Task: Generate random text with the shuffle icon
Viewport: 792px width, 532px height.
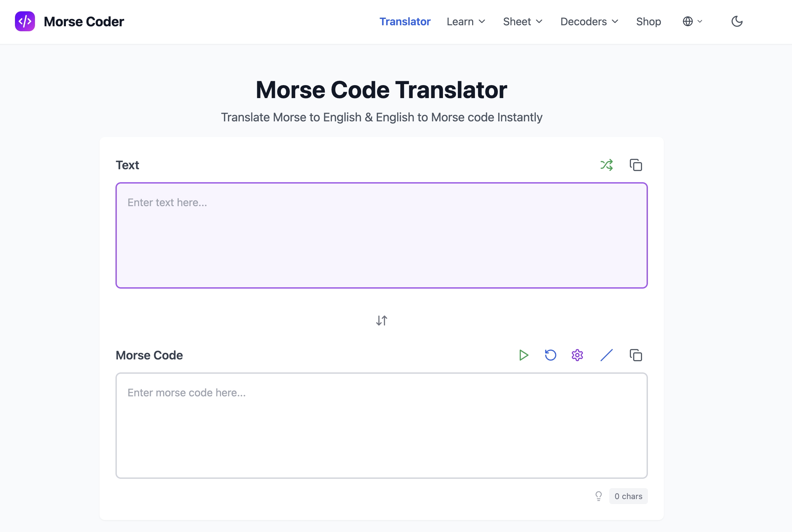Action: click(x=606, y=165)
